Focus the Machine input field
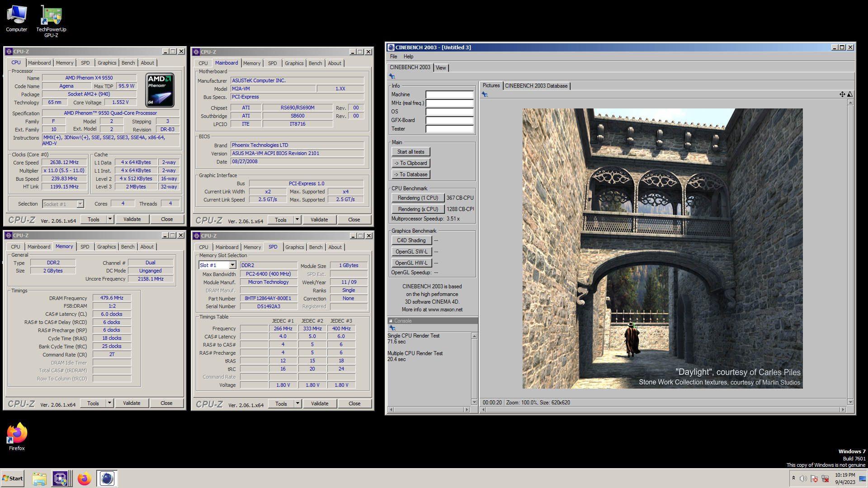Screen dimensions: 868x488 click(x=449, y=95)
